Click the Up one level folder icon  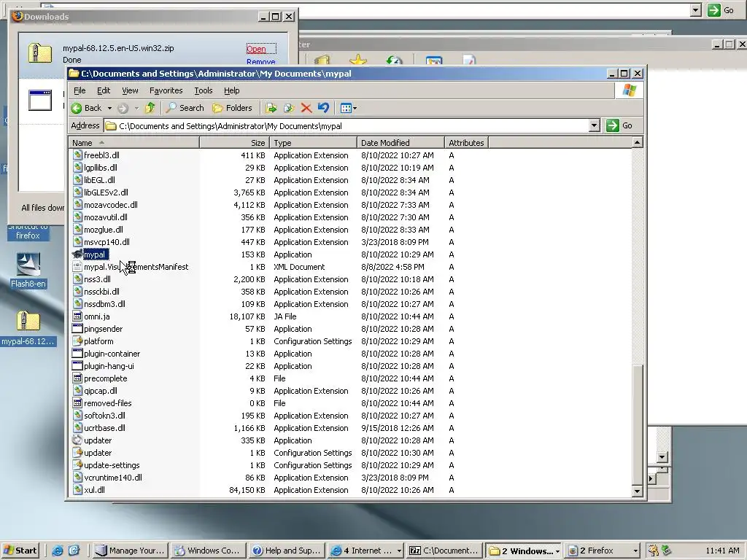coord(150,108)
